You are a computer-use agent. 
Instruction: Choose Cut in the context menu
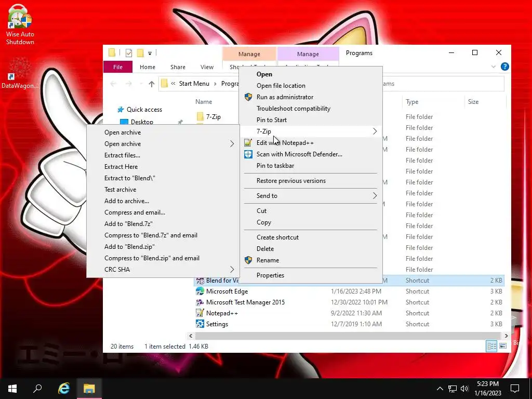[x=311, y=211]
